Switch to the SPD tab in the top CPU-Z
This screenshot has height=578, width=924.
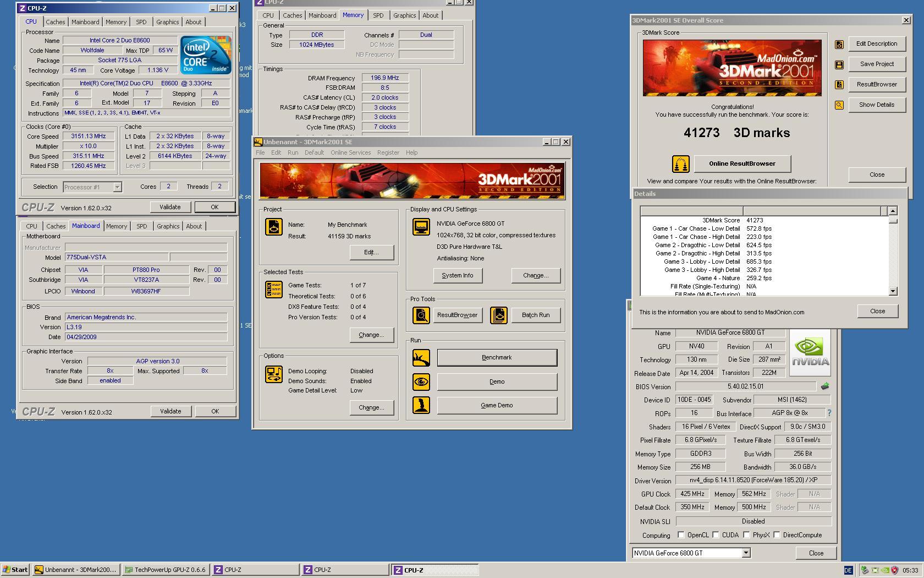click(x=141, y=22)
